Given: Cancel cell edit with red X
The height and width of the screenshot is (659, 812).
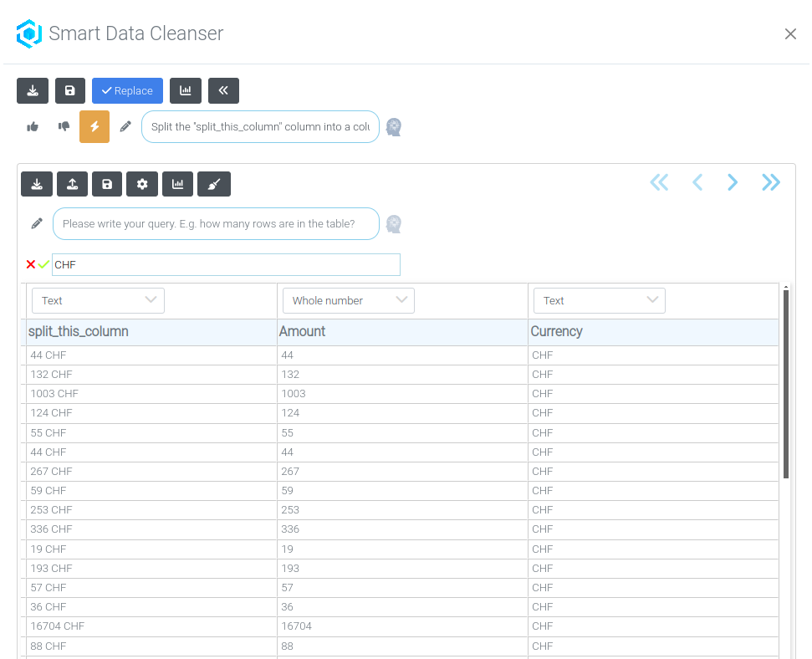Looking at the screenshot, I should coord(31,264).
